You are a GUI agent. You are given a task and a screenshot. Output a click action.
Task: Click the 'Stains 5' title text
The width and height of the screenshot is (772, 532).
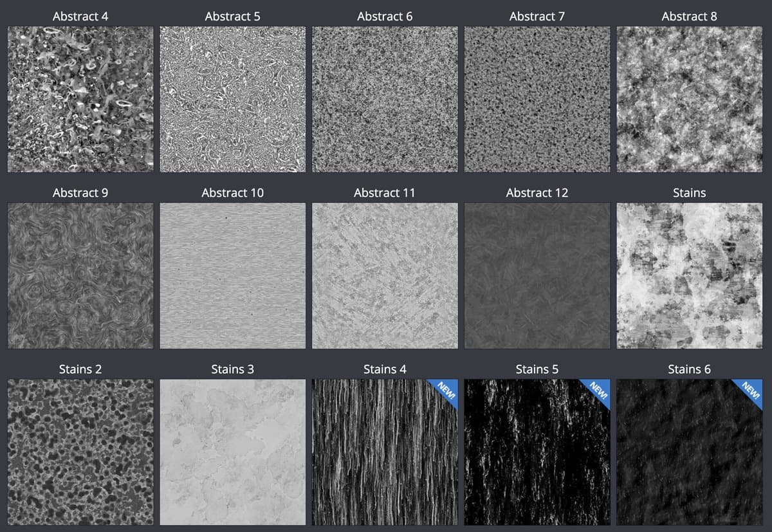coord(537,369)
